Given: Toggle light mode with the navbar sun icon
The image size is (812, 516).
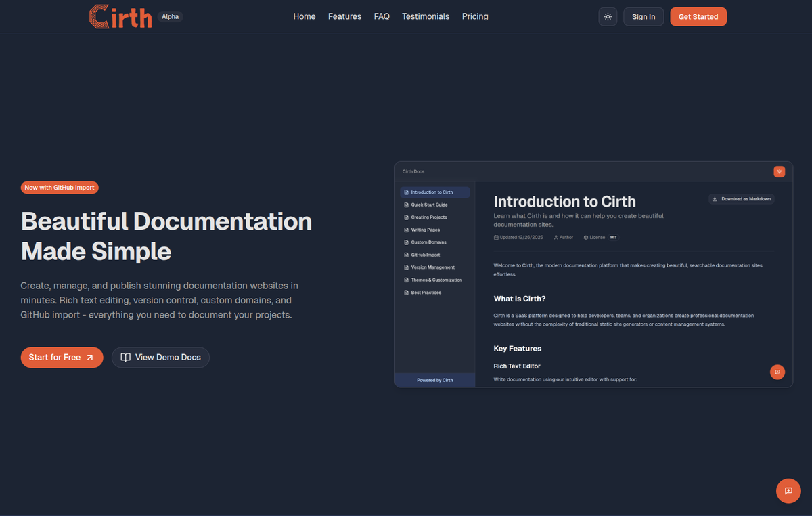Looking at the screenshot, I should (x=607, y=16).
